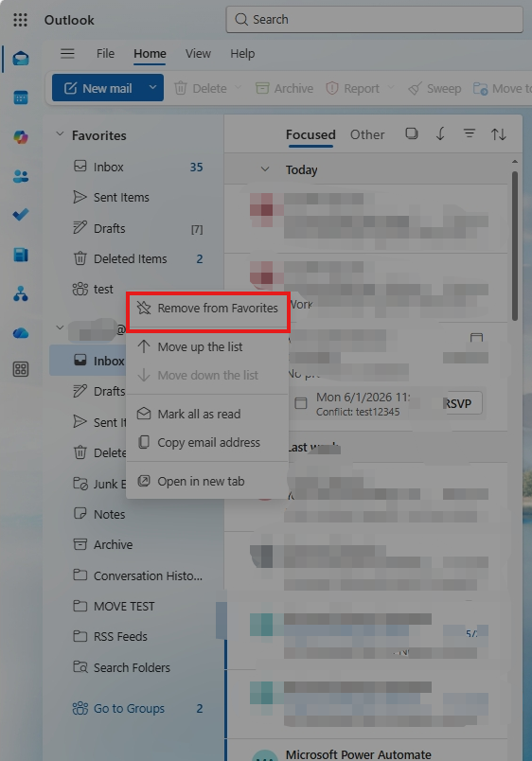Open the Sort arrows icon in the message list

point(499,134)
